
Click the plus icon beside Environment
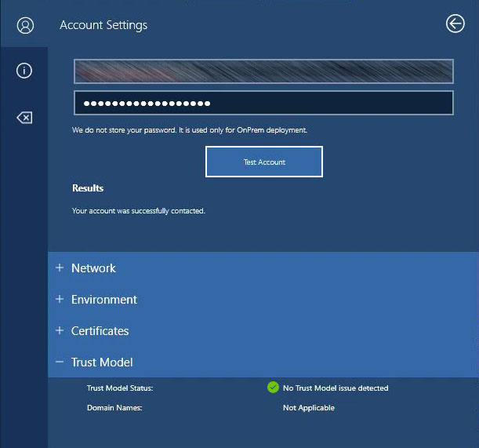[x=60, y=299]
